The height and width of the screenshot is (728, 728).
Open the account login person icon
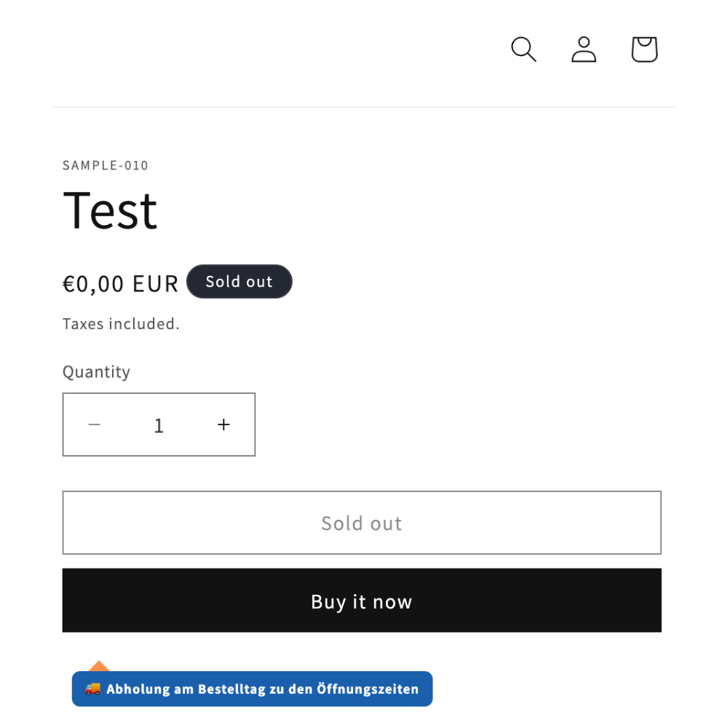584,50
